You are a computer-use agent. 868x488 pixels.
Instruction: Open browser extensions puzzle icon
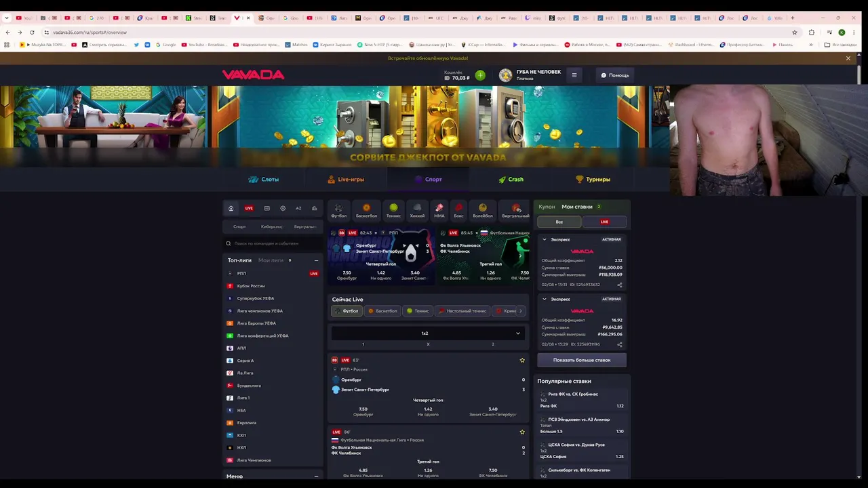click(x=812, y=32)
